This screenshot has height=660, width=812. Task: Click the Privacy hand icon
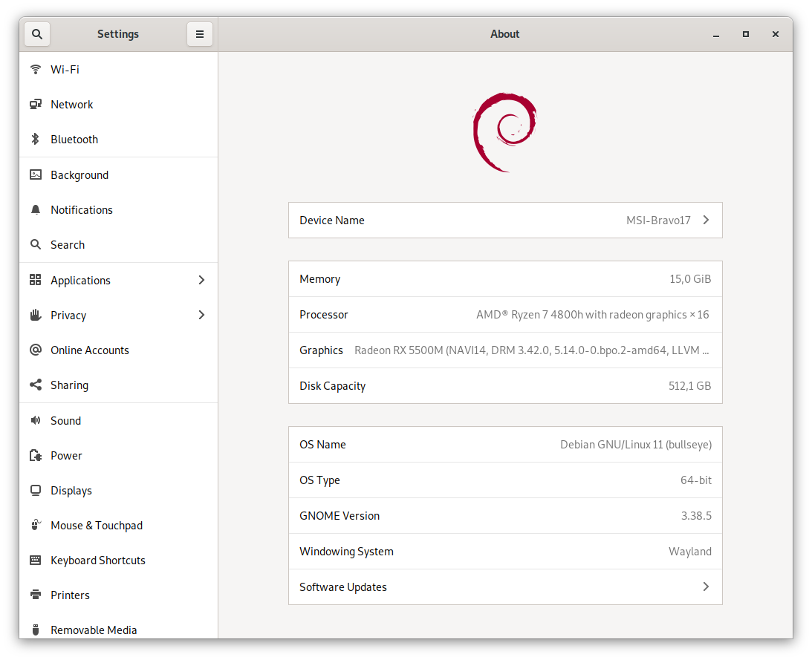click(x=35, y=315)
